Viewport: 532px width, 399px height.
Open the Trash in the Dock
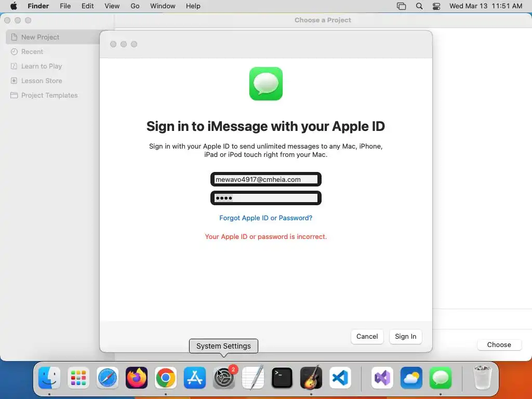482,378
